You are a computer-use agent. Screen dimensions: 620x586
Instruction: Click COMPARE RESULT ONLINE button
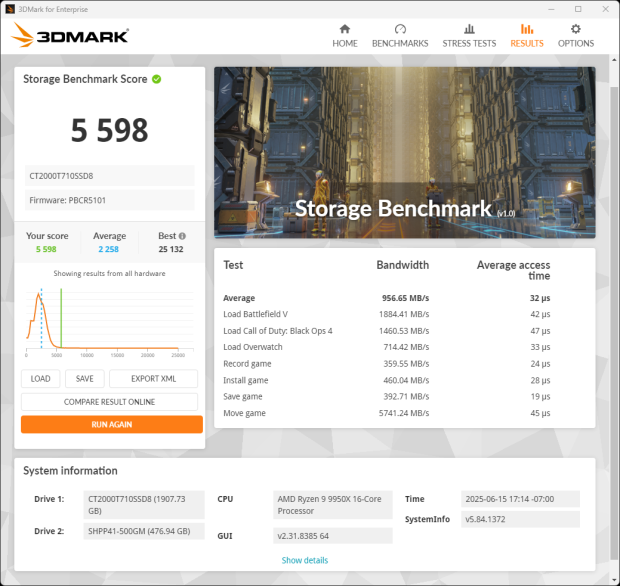coord(111,402)
